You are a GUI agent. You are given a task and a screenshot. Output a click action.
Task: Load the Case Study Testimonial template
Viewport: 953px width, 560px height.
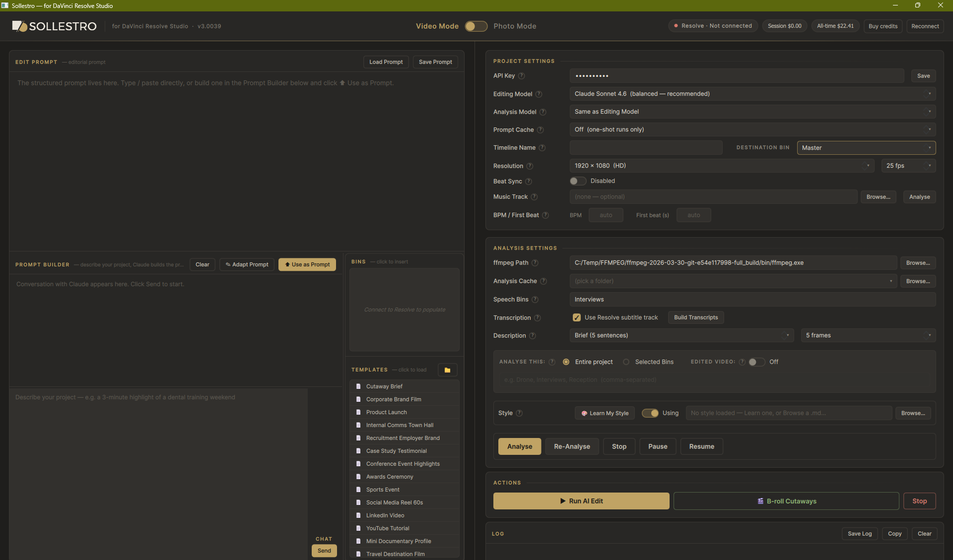tap(405, 451)
